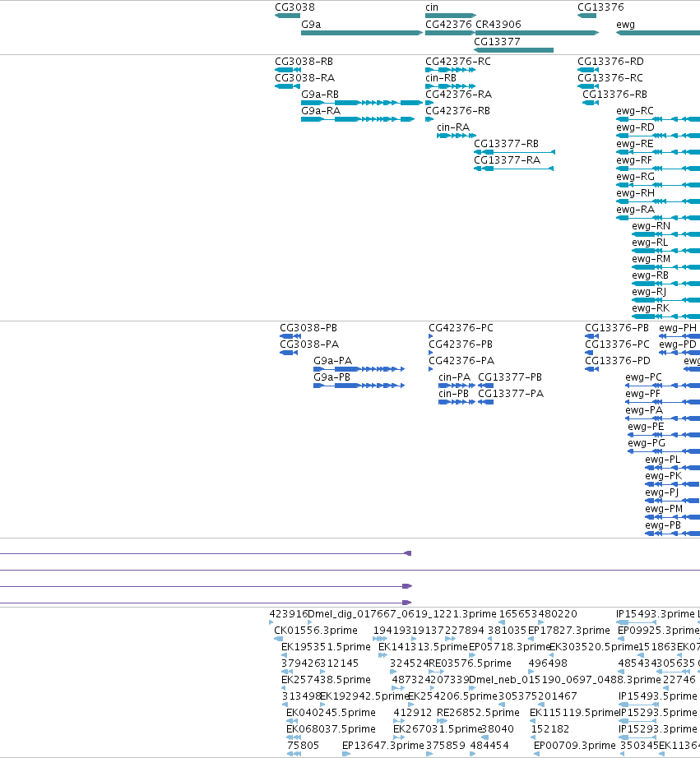700x758 pixels.
Task: Click protein CG3038-PA label
Action: coord(309,344)
